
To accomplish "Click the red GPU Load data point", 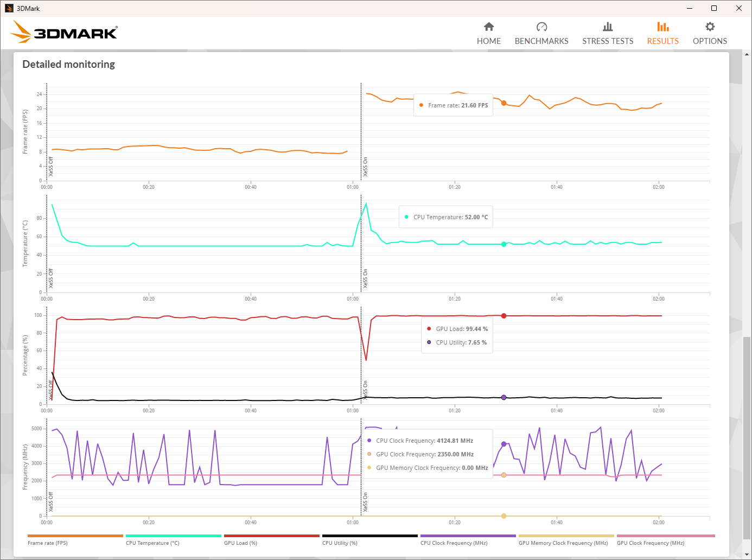I will coord(504,316).
